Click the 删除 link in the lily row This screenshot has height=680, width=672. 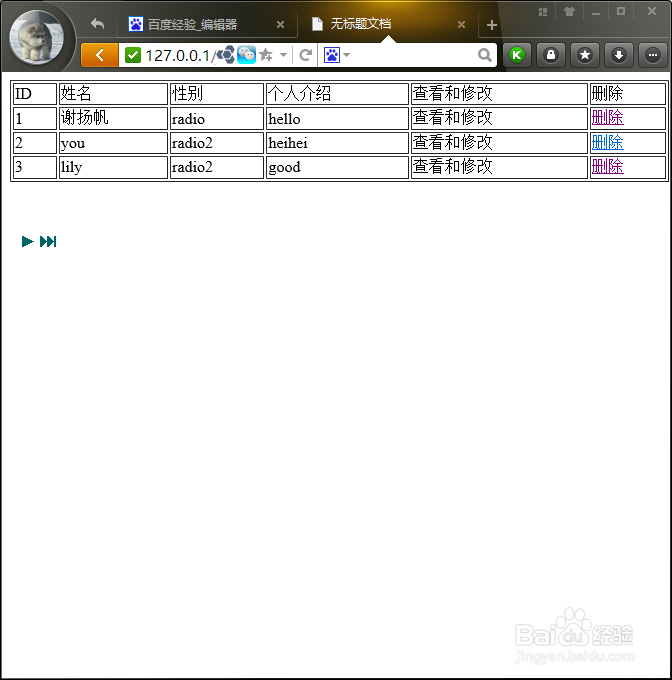(607, 167)
